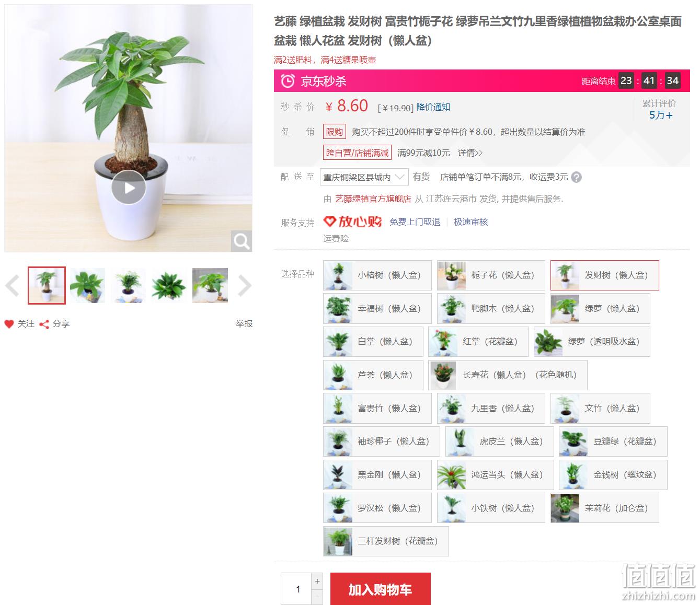Choose the 绿萝（透明吸水盆） variety
This screenshot has height=605, width=700.
[592, 342]
